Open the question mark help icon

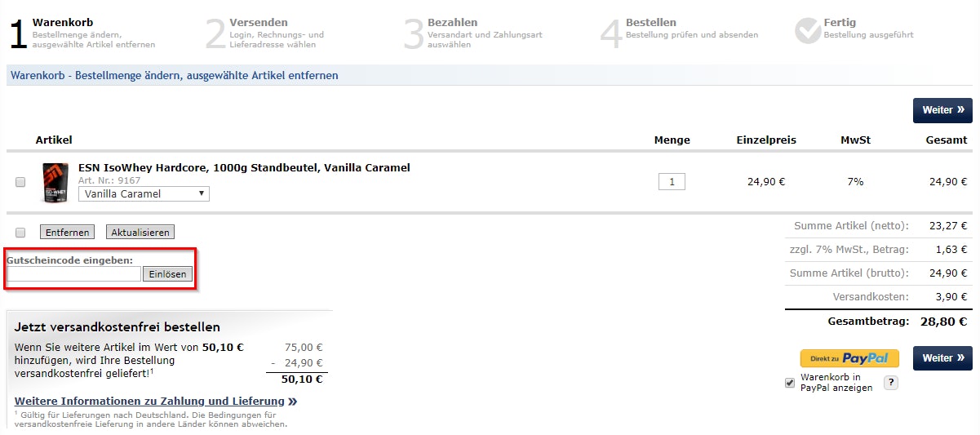[x=890, y=383]
